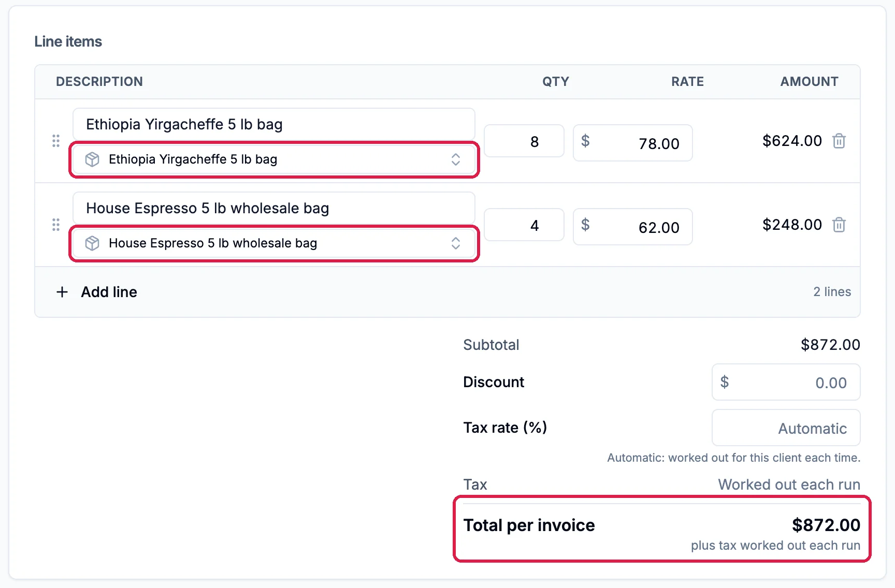Add a new line item
Viewport: 895px width, 588px height.
[x=96, y=292]
